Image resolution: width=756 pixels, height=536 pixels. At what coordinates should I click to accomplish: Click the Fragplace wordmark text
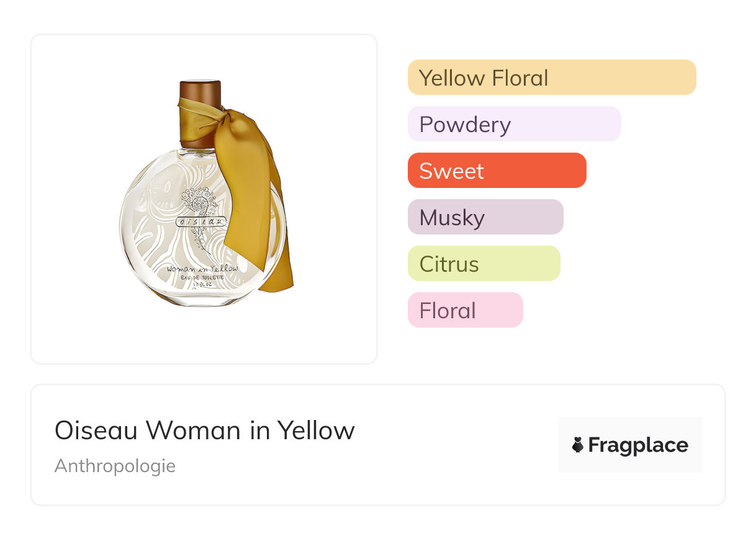pyautogui.click(x=638, y=445)
